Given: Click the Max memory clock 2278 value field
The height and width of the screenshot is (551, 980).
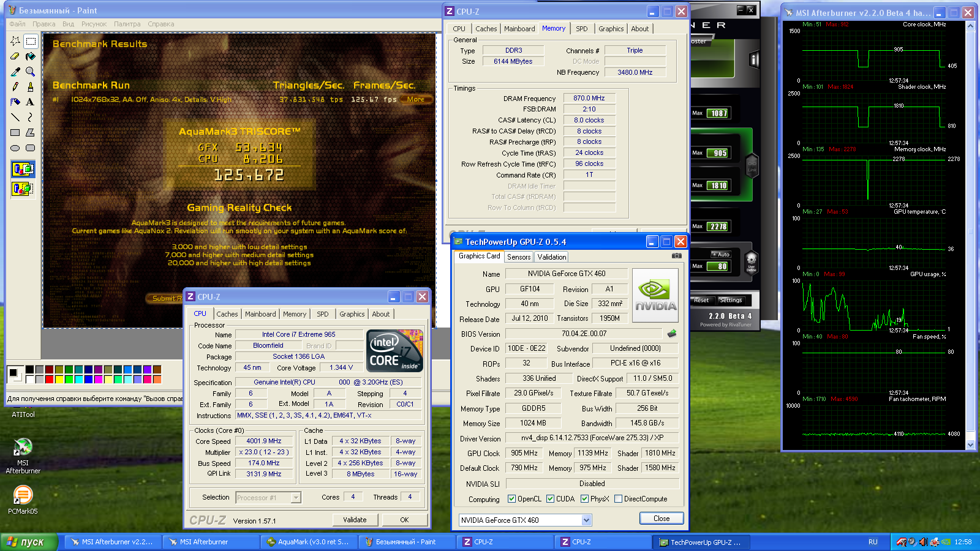Looking at the screenshot, I should point(718,227).
